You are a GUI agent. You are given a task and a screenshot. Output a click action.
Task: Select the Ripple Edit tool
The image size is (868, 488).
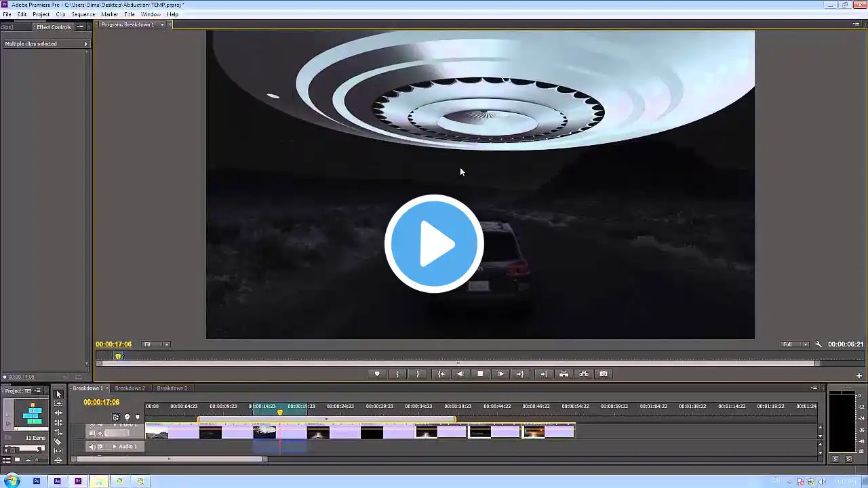[x=58, y=413]
